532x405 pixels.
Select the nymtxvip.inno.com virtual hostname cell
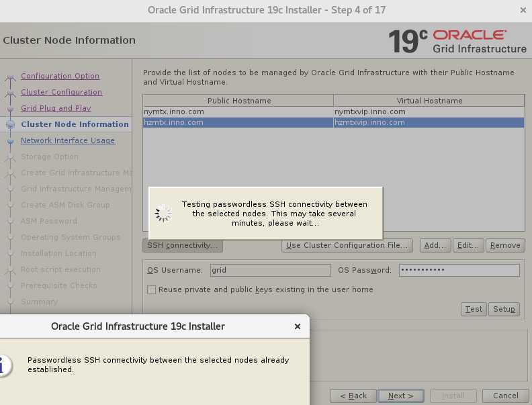click(429, 112)
